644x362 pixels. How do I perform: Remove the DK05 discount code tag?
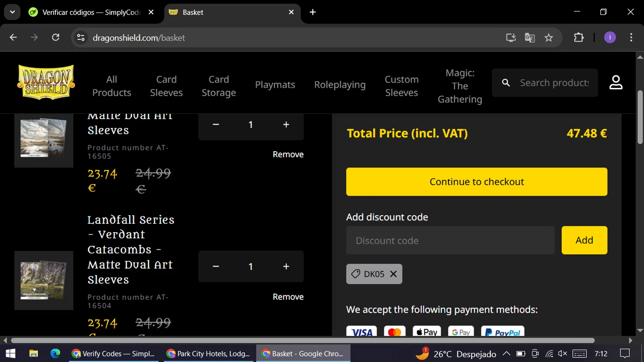coord(393,274)
